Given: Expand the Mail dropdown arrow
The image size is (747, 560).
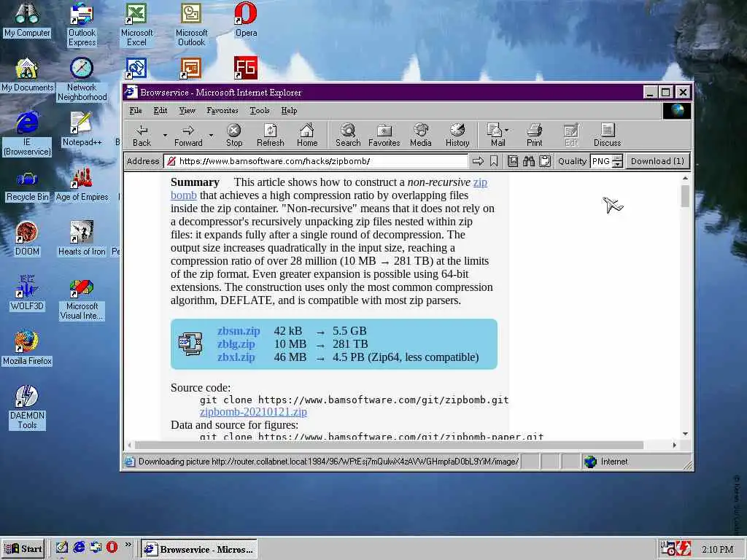Looking at the screenshot, I should [507, 130].
